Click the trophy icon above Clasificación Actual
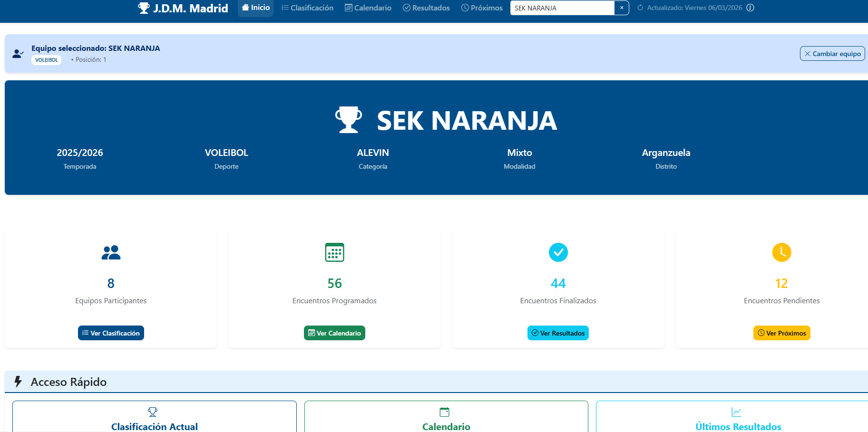The width and height of the screenshot is (868, 432). (153, 412)
